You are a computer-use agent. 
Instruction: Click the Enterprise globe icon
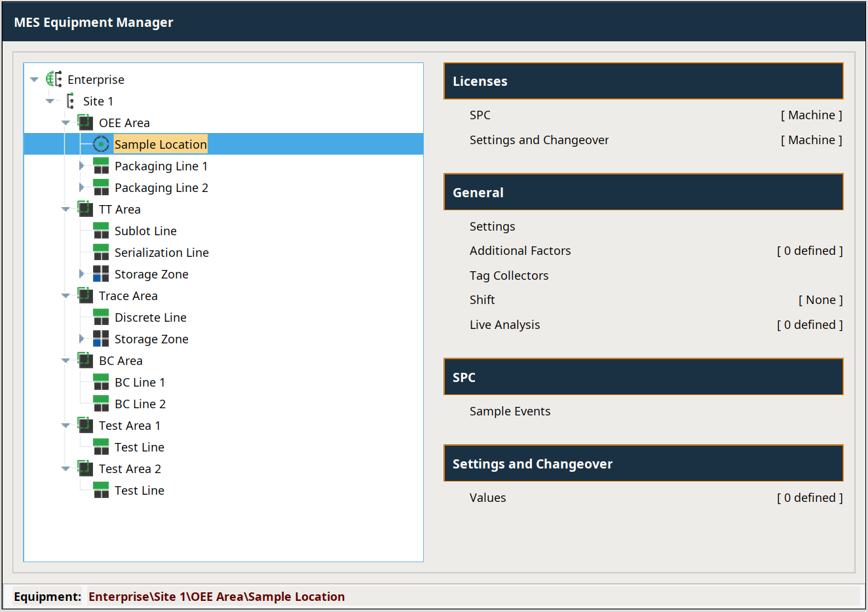pos(54,79)
